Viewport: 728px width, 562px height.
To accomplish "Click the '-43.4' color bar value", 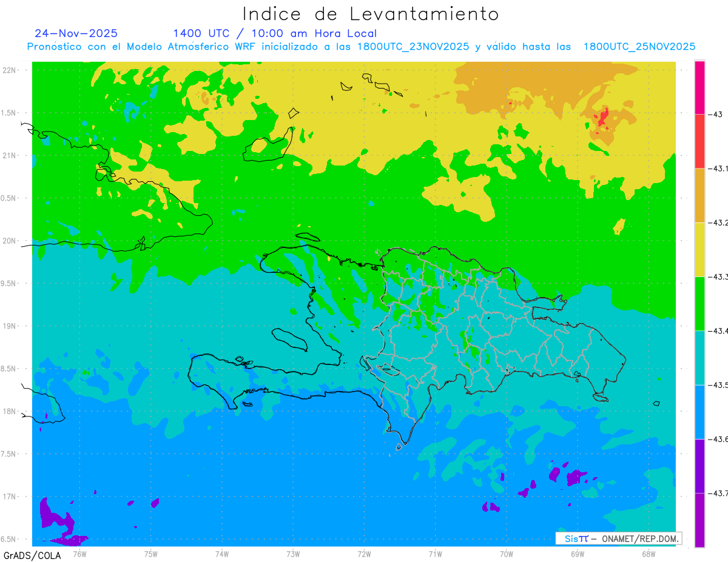I will tap(718, 330).
